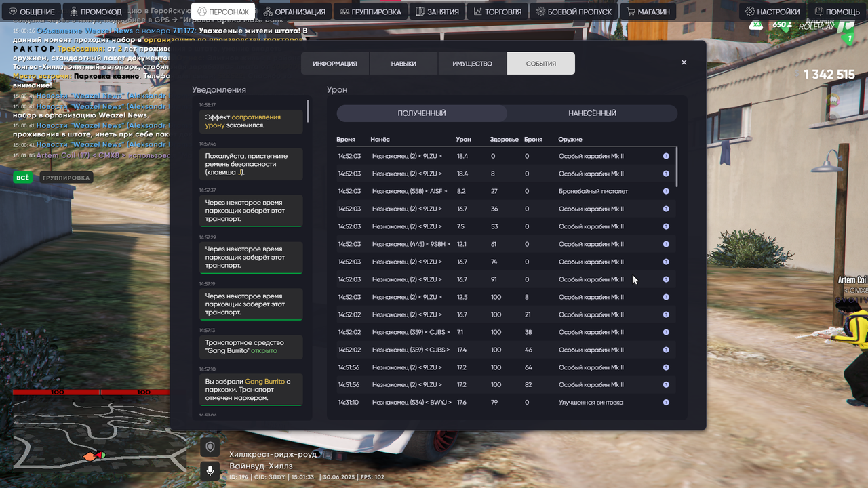Open the Боевой пропуск menu
The width and height of the screenshot is (868, 488).
(x=574, y=12)
